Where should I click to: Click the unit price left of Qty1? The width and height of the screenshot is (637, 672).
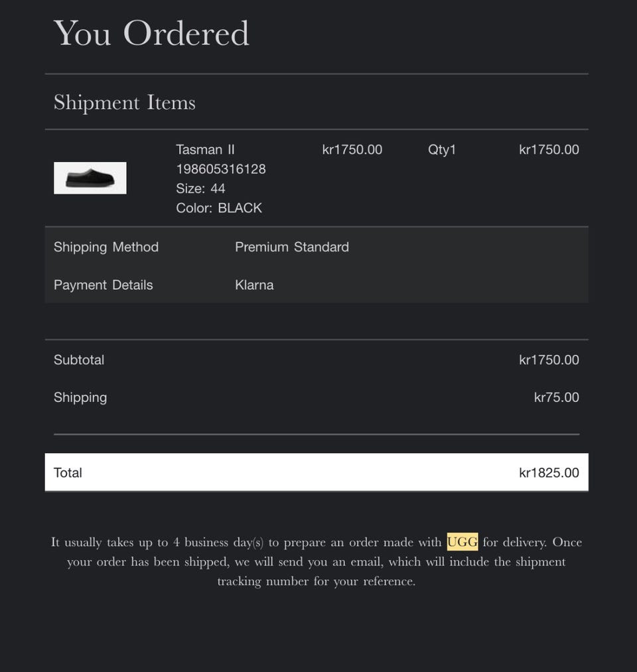point(352,149)
